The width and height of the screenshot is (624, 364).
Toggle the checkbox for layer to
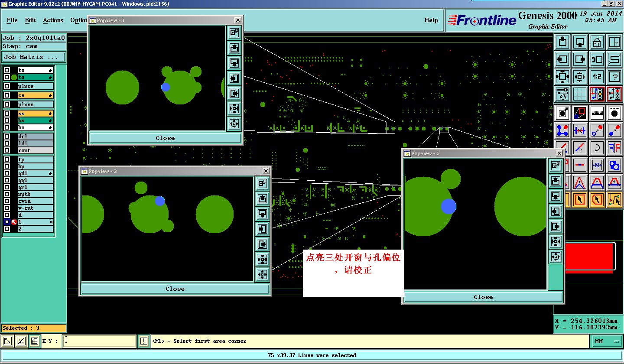[x=7, y=70]
